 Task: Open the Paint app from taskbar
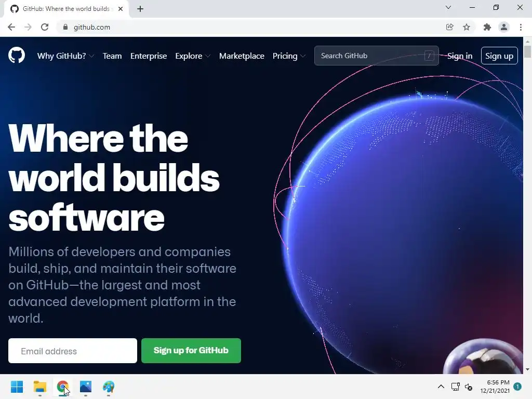[x=109, y=387]
